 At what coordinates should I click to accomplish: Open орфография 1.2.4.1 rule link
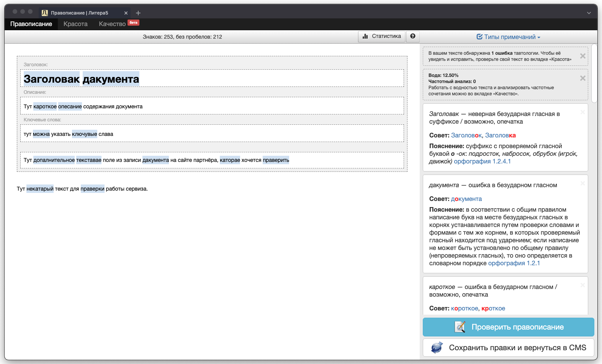pos(482,162)
